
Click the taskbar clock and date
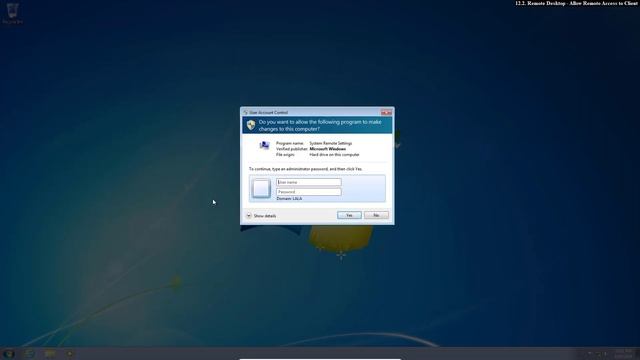pos(623,354)
